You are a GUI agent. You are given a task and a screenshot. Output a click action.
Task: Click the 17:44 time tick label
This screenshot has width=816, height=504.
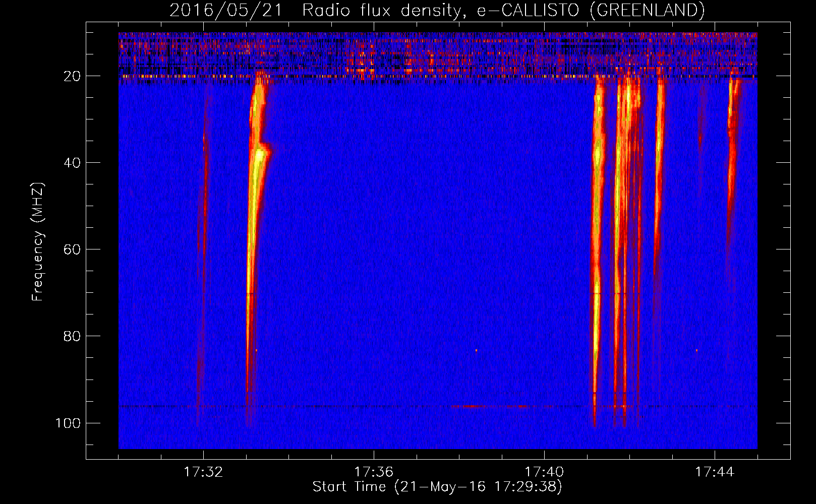click(x=715, y=472)
